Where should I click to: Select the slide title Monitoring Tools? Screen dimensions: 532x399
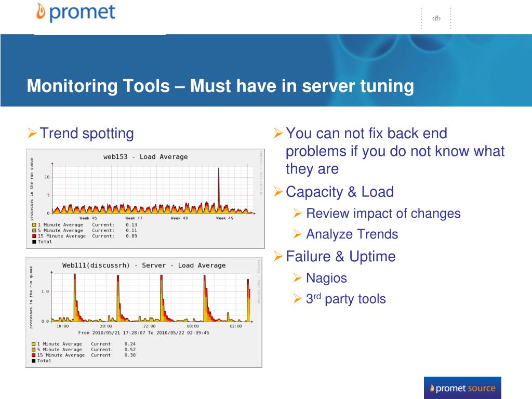220,86
